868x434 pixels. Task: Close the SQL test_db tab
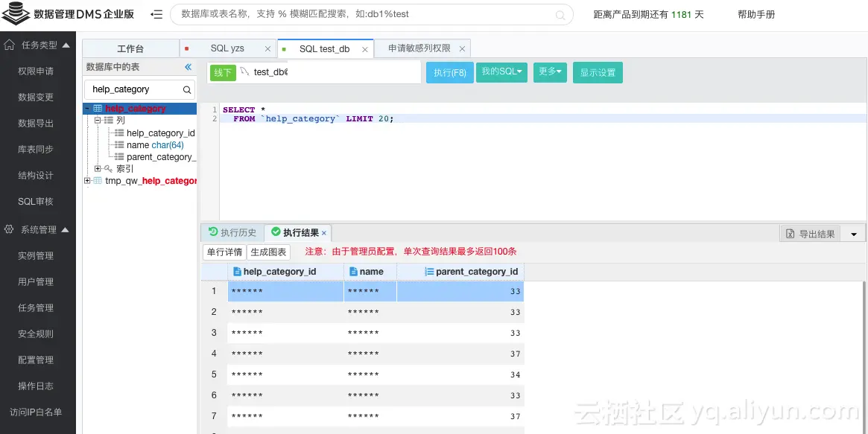[365, 49]
